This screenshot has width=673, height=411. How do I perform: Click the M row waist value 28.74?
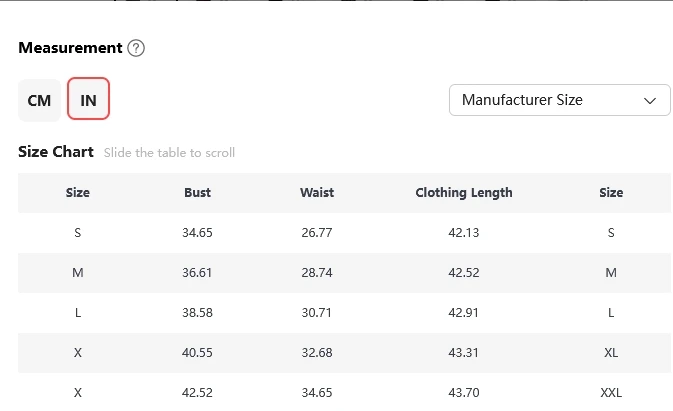(317, 273)
